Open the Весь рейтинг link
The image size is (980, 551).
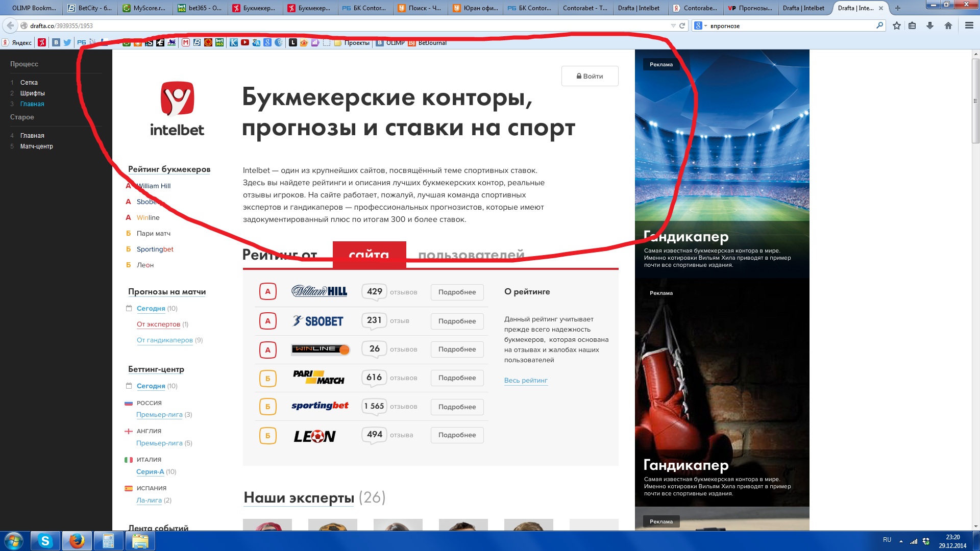[x=526, y=381]
